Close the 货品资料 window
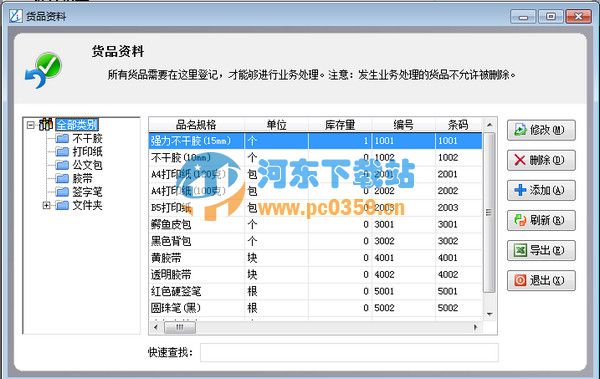Viewport: 600px width, 379px height. (579, 16)
